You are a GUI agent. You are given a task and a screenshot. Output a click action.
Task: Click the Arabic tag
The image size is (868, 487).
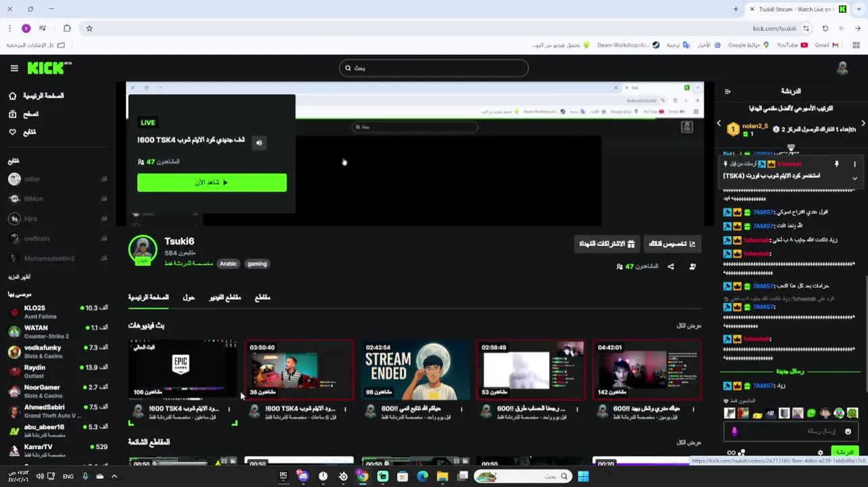228,264
